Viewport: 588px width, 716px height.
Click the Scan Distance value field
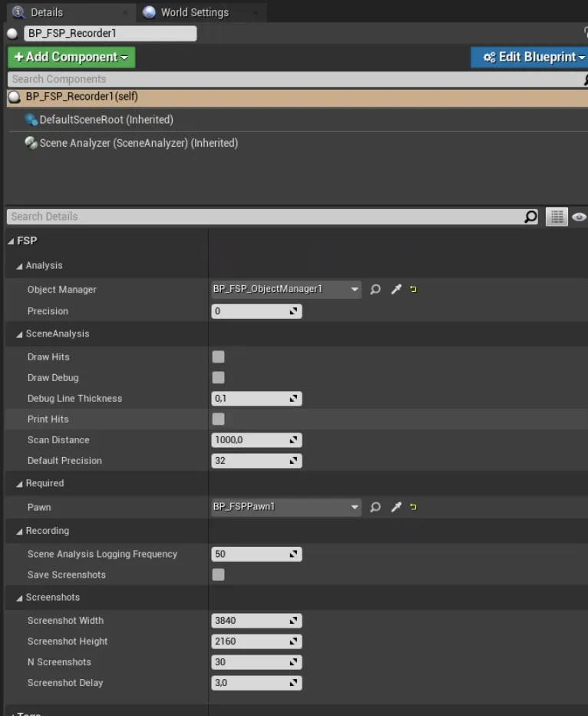point(249,440)
